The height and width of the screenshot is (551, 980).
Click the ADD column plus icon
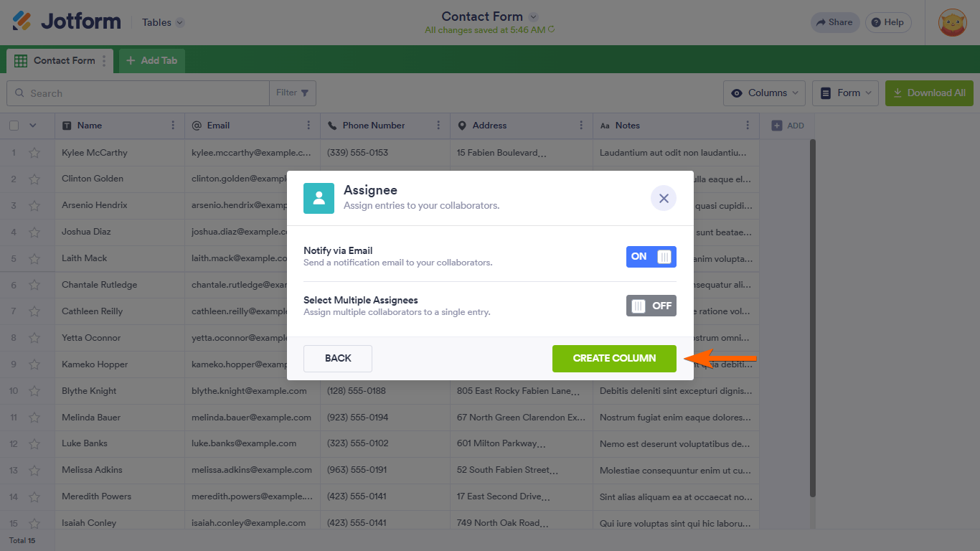click(x=777, y=126)
